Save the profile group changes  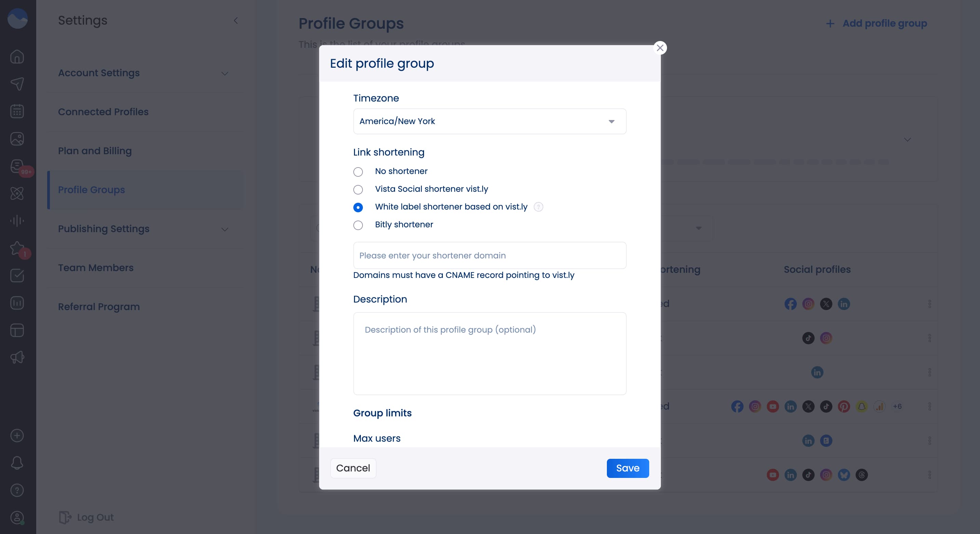(x=628, y=468)
